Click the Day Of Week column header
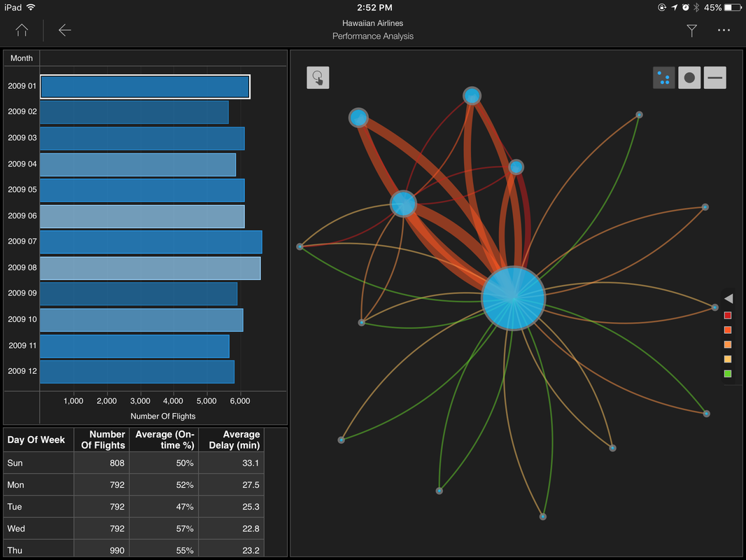The height and width of the screenshot is (560, 746). [38, 440]
